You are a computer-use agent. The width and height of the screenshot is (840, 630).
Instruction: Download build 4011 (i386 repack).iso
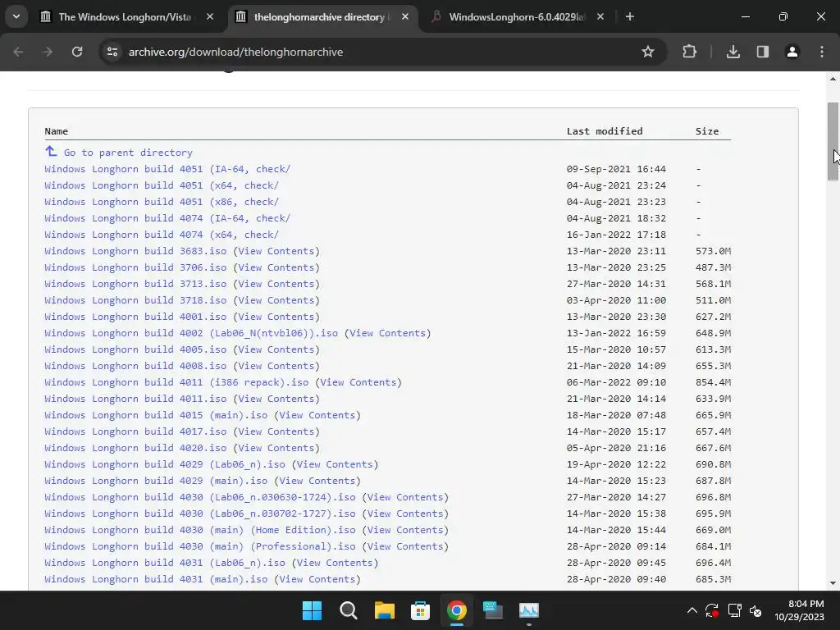pyautogui.click(x=177, y=382)
